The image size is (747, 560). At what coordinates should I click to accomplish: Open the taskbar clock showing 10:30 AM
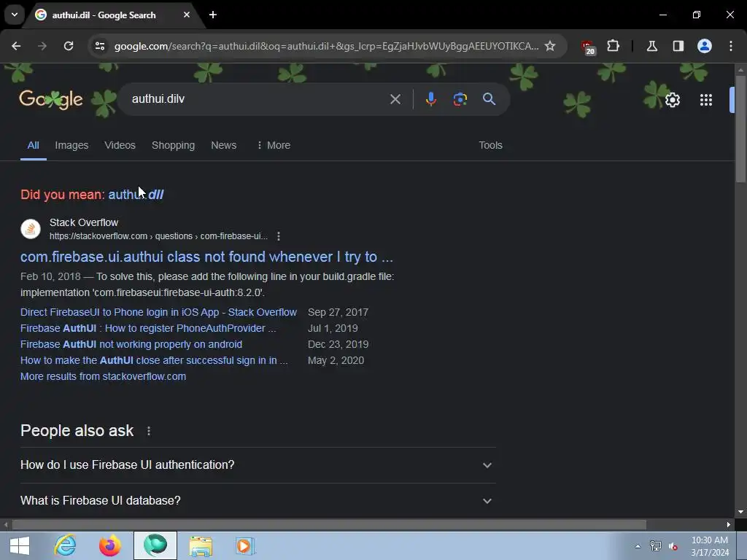tap(710, 546)
